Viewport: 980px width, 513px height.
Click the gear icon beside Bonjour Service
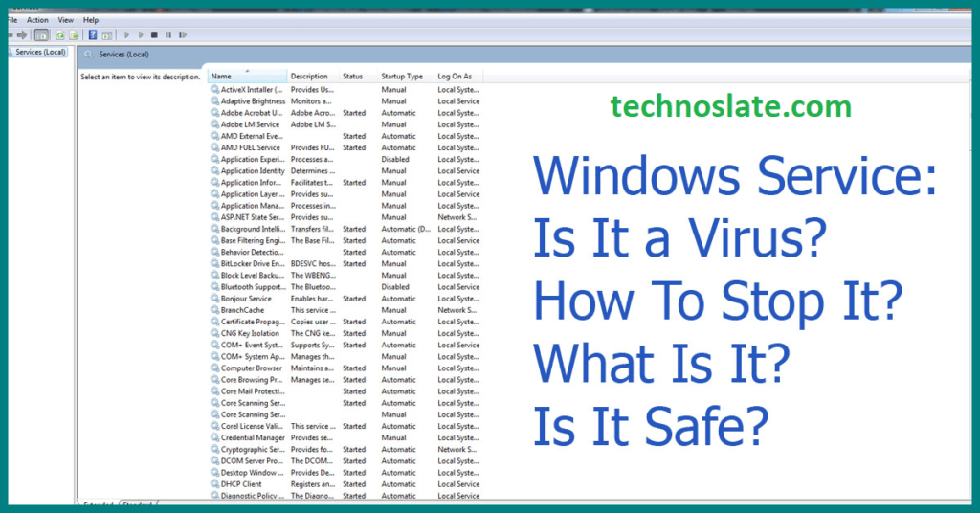tap(215, 299)
